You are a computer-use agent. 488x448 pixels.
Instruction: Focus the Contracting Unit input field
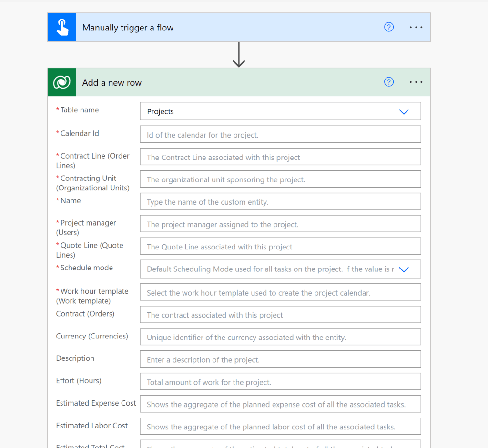click(280, 179)
